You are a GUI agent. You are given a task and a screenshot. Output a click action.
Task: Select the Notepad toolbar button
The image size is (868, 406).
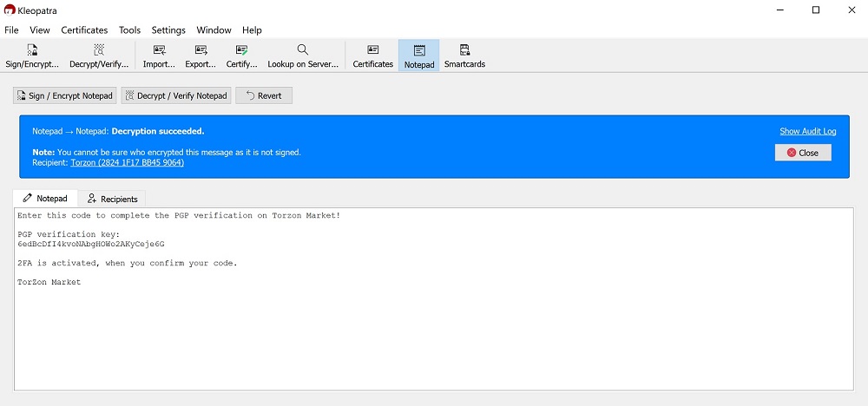click(419, 56)
